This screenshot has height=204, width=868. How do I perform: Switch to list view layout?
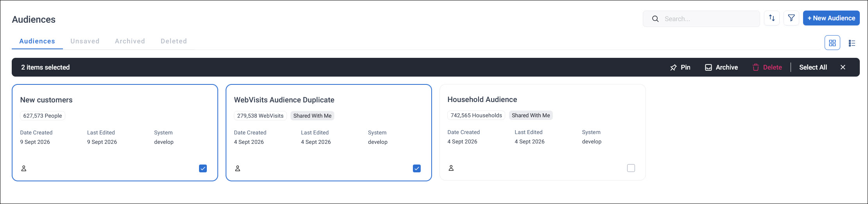[852, 43]
